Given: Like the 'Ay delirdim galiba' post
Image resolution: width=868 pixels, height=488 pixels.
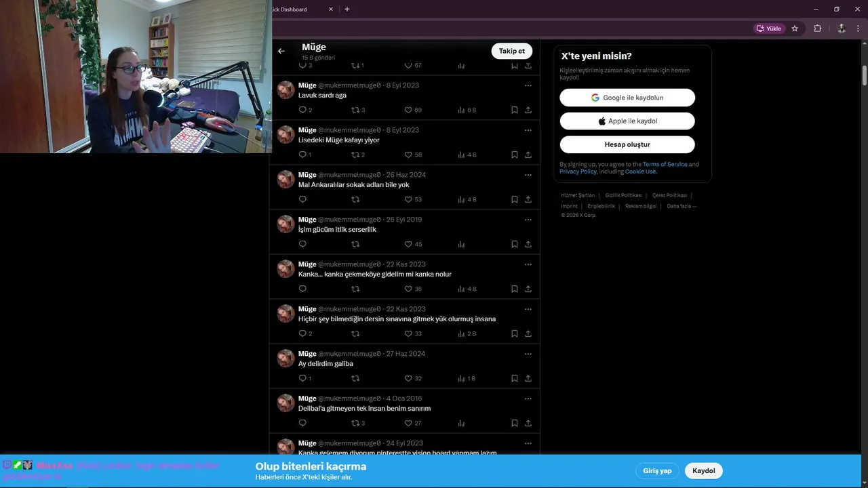Looking at the screenshot, I should click(408, 378).
